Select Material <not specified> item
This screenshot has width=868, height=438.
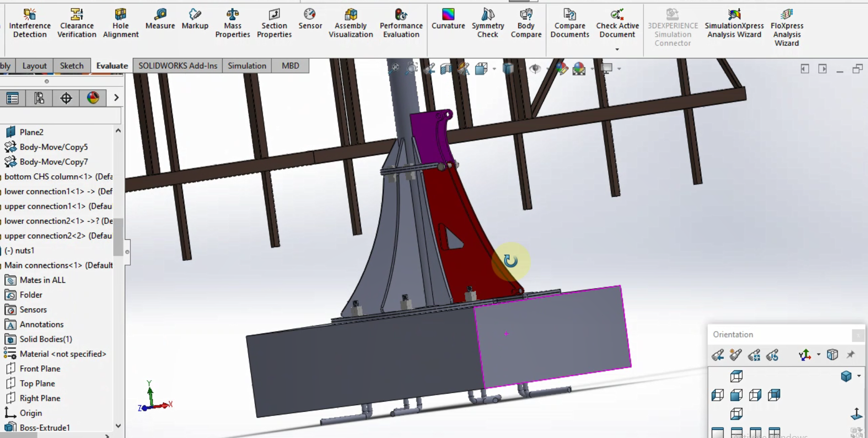click(63, 354)
